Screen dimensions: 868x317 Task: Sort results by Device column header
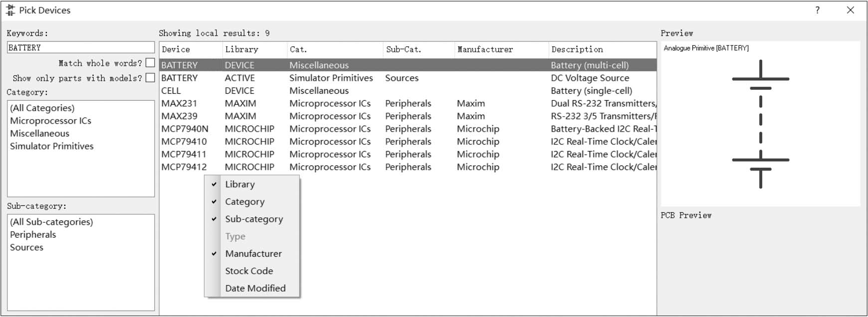(191, 49)
